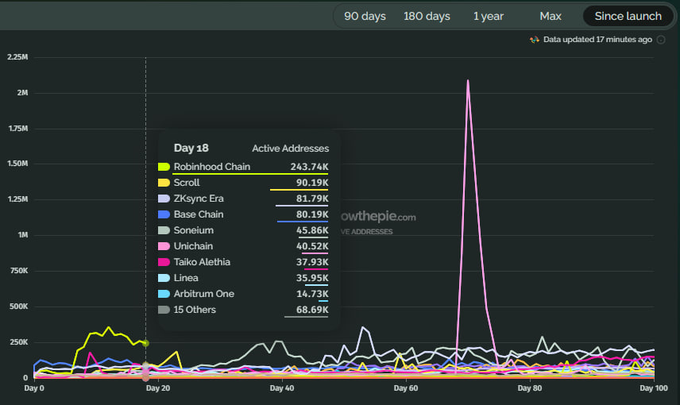This screenshot has height=405, width=680.
Task: Click the Unichain pink swatch
Action: [164, 246]
